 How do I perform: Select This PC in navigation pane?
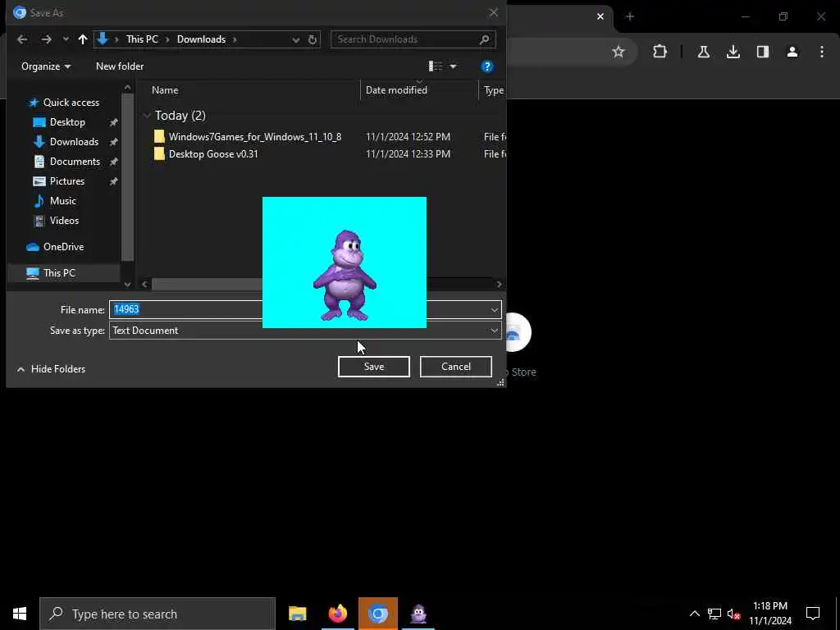coord(59,272)
